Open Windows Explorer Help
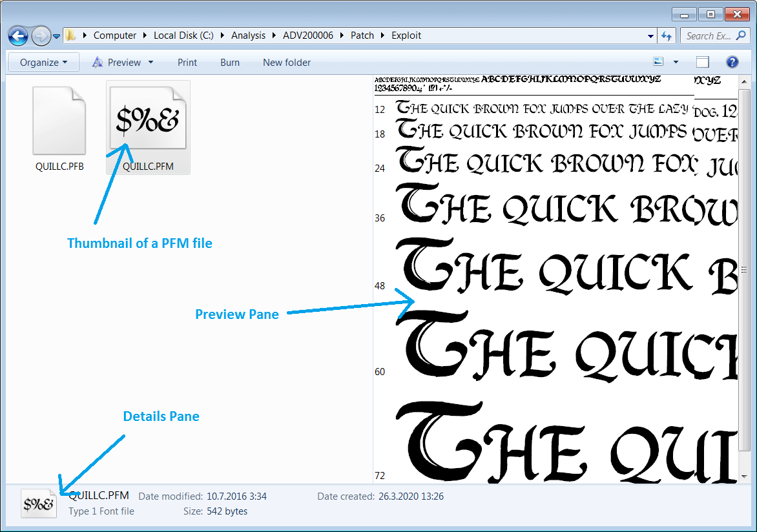Image resolution: width=757 pixels, height=532 pixels. click(x=729, y=62)
